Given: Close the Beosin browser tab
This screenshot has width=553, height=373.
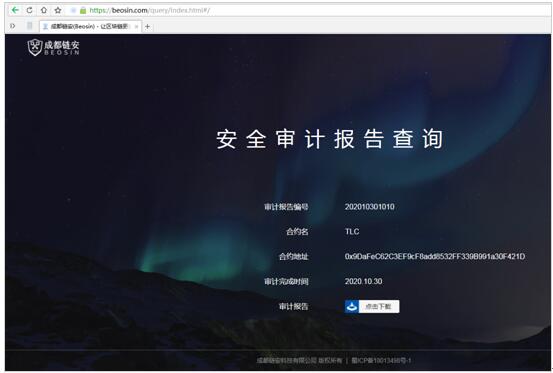Looking at the screenshot, I should 136,26.
